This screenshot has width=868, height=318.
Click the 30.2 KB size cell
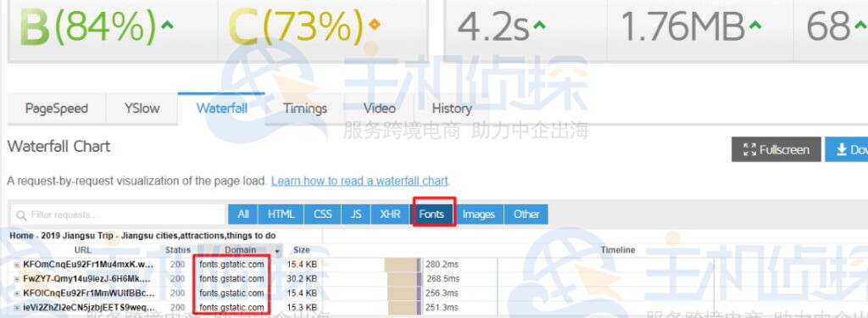click(x=302, y=279)
